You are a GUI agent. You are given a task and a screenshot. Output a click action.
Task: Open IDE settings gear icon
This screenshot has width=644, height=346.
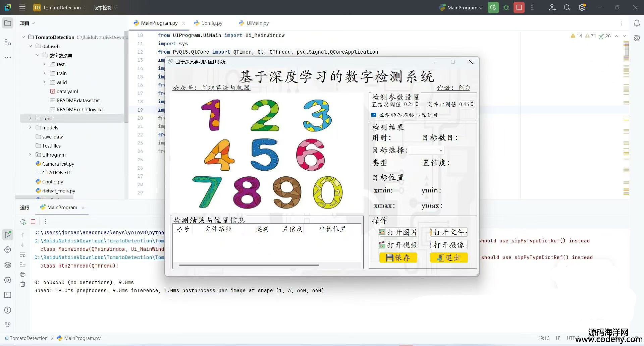(x=582, y=7)
